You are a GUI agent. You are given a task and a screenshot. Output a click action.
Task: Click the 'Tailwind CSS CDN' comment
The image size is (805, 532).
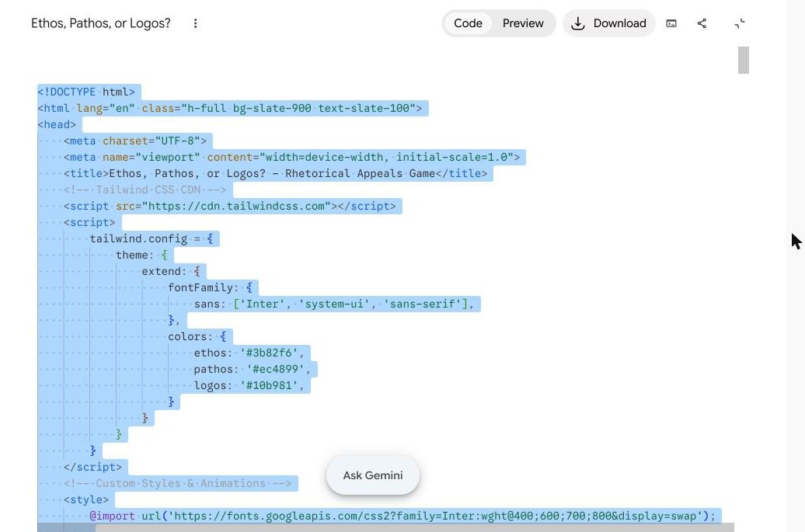(145, 190)
